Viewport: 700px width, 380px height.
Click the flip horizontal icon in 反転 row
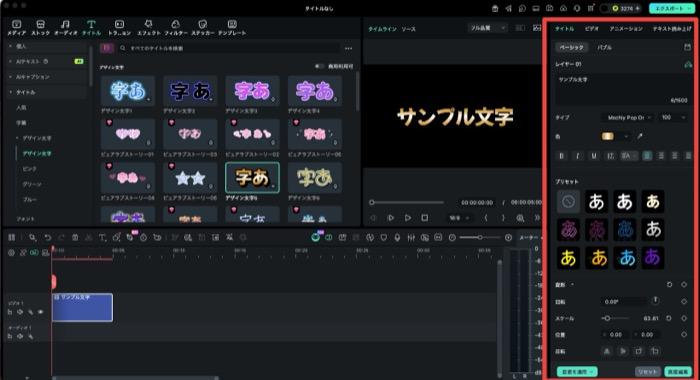[x=607, y=351]
